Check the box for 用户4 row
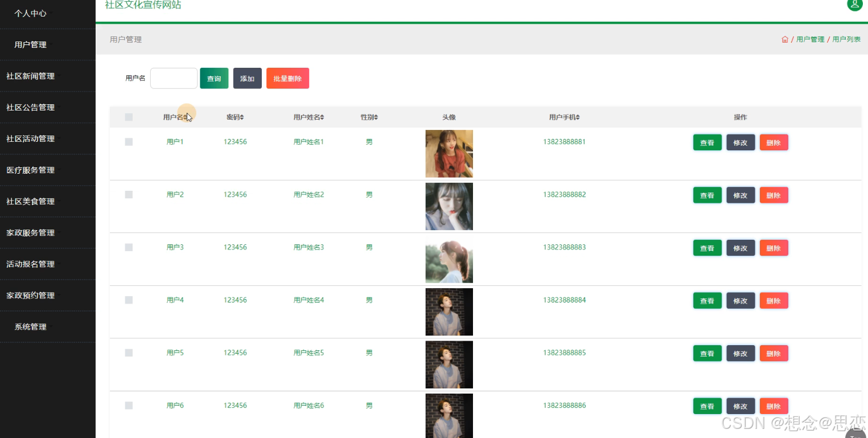This screenshot has height=438, width=868. pyautogui.click(x=129, y=300)
